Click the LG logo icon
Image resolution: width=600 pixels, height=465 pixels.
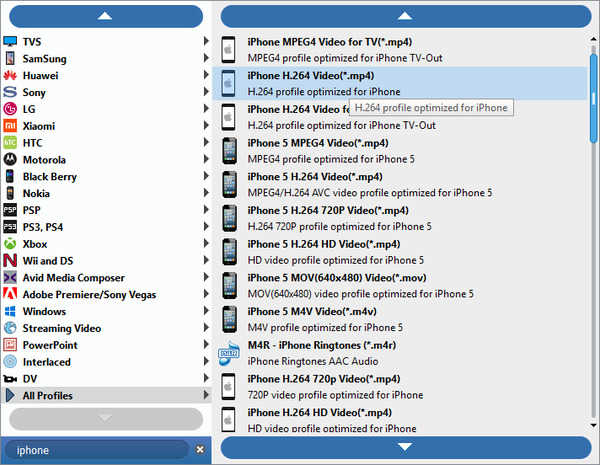tap(10, 109)
